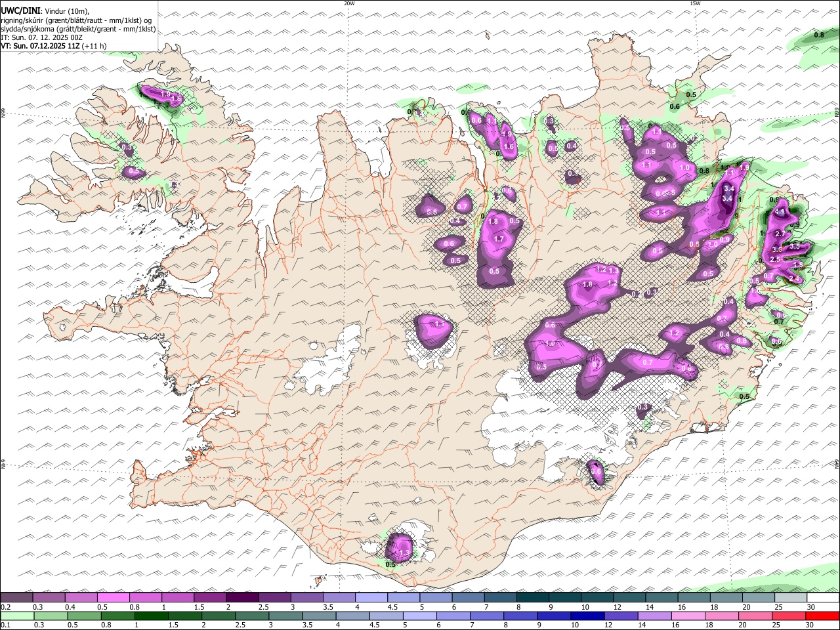Select the palest green 0.1–0.3 swatch in rain legend

click(16, 616)
